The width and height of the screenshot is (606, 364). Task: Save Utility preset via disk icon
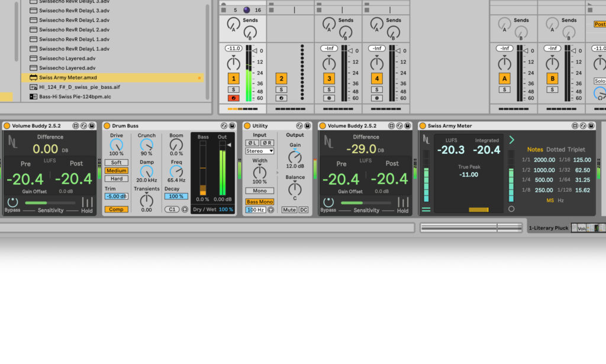[x=307, y=126]
